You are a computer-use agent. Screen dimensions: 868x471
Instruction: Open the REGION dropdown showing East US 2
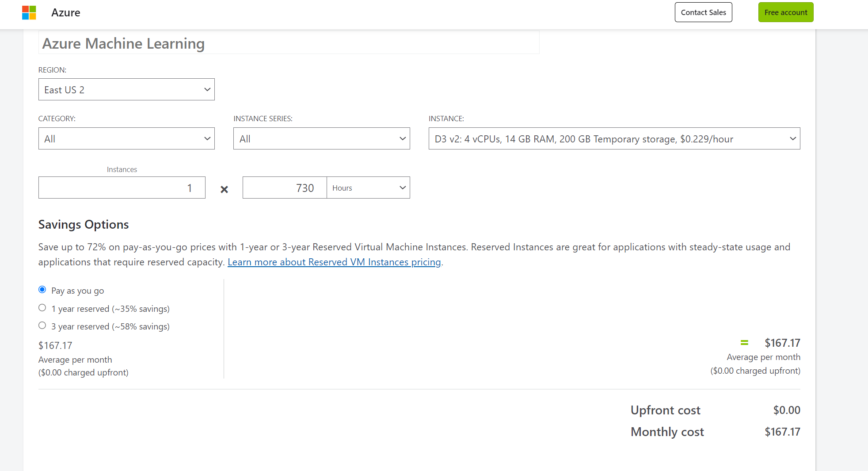click(x=126, y=89)
